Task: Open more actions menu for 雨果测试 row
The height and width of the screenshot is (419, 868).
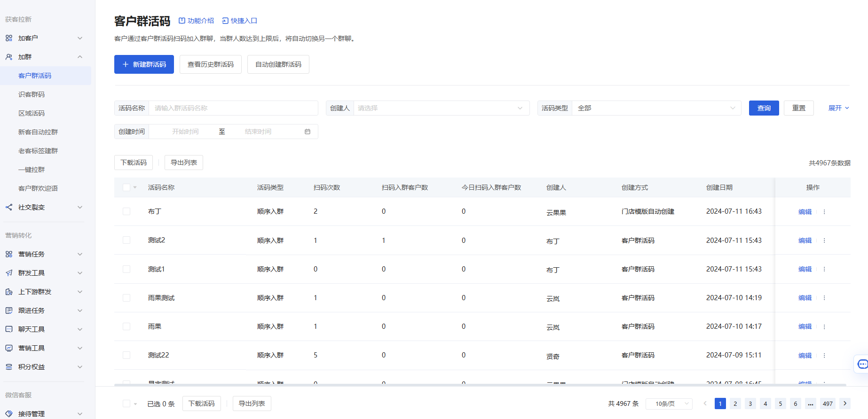Action: point(824,298)
